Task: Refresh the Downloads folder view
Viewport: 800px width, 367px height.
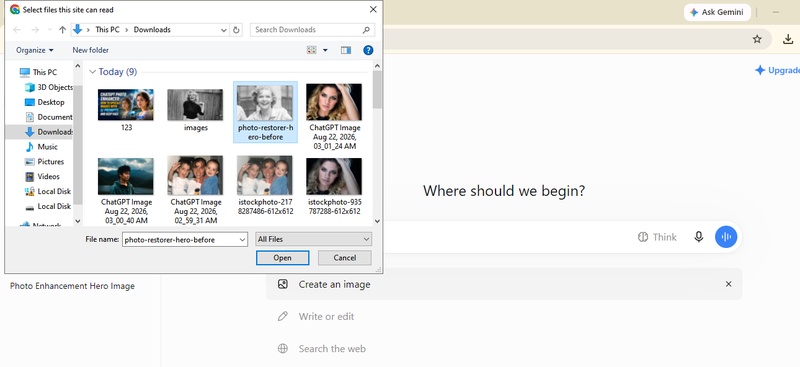Action: (236, 30)
